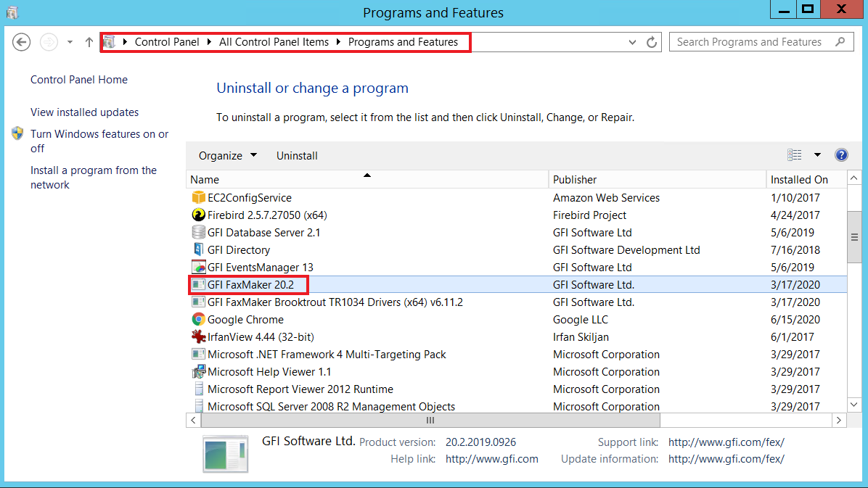Refresh the Programs and Features list
868x488 pixels.
652,42
